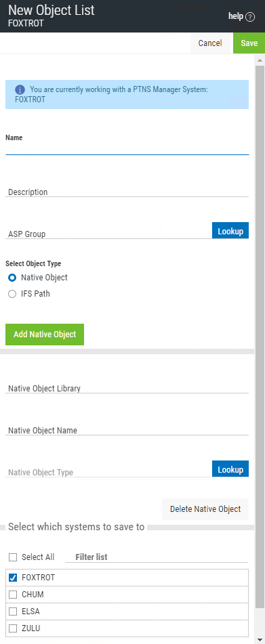Select the IFS Path radio button
The image size is (265, 644).
[x=12, y=294]
